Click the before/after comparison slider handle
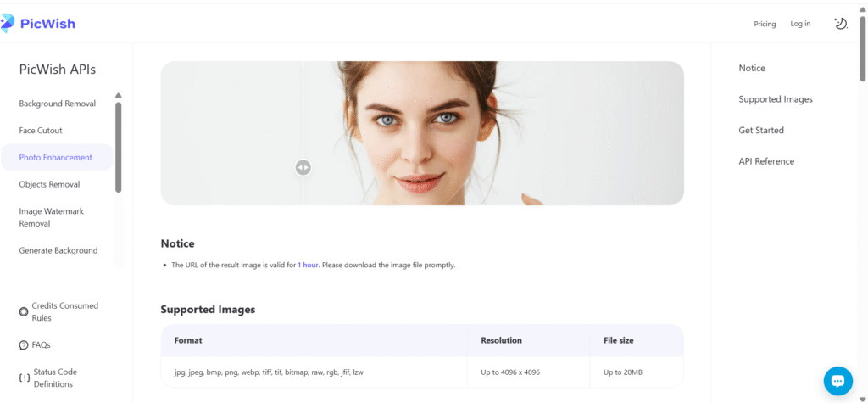868x403 pixels. click(x=303, y=167)
